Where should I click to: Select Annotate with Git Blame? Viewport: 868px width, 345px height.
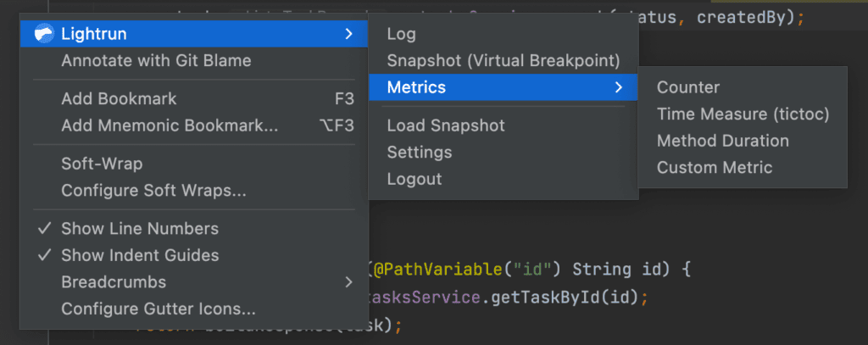156,61
